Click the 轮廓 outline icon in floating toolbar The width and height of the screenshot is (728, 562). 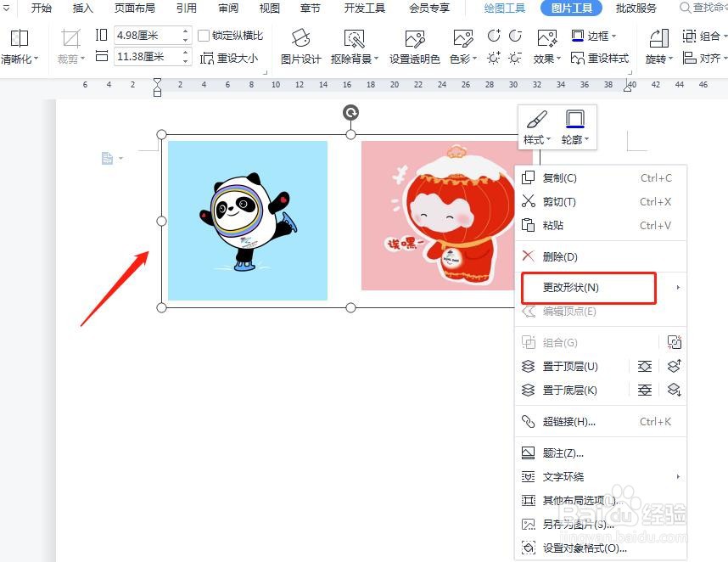(574, 119)
